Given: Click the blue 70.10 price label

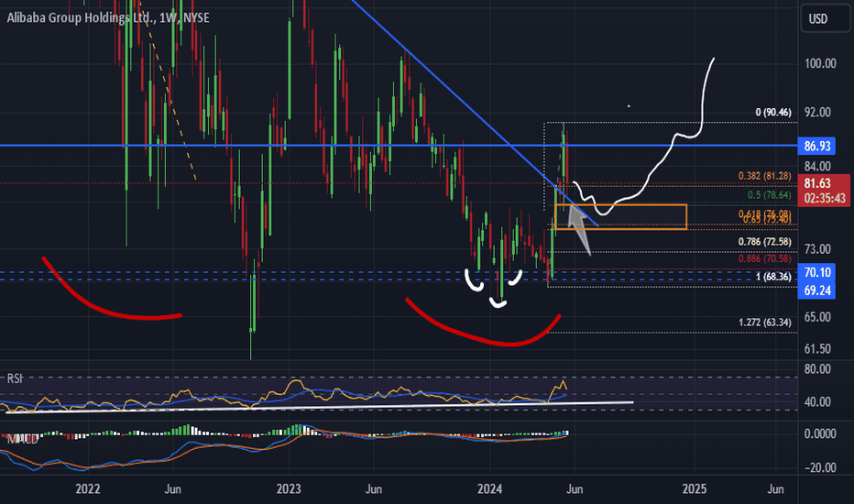Looking at the screenshot, I should [x=817, y=272].
